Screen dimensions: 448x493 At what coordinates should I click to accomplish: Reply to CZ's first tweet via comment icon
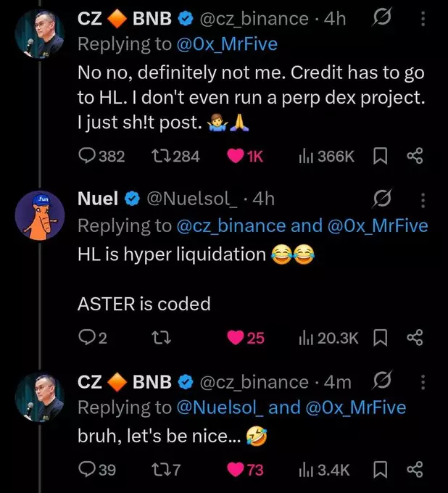[x=86, y=156]
